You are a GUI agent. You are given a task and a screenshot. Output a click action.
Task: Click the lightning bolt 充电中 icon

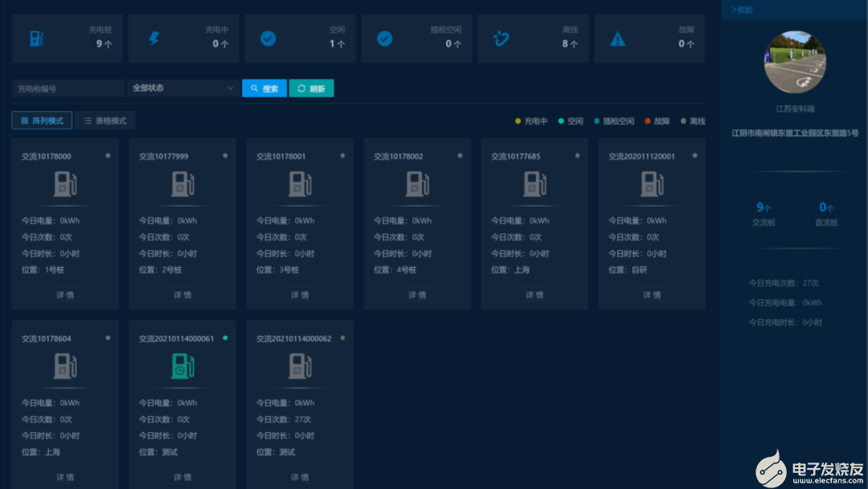click(154, 38)
